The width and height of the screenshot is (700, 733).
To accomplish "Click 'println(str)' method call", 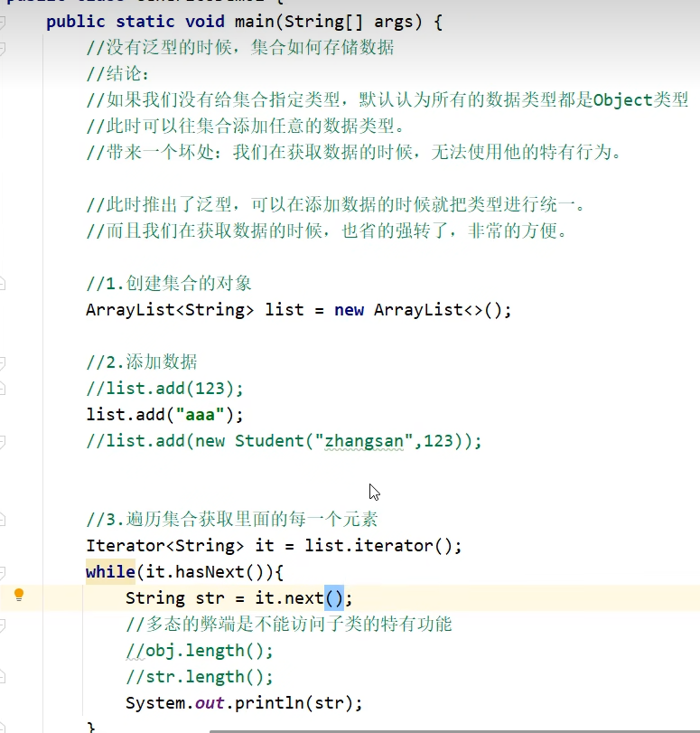I will 294,703.
